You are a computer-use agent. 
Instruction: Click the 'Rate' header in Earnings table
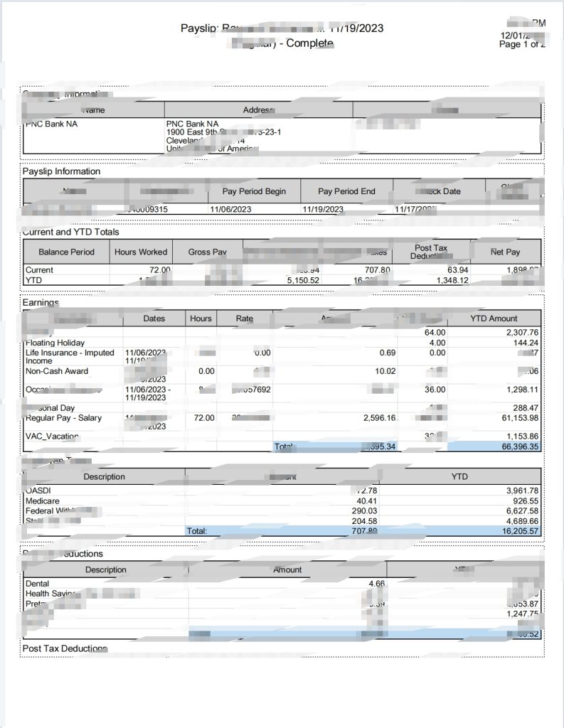tap(245, 318)
